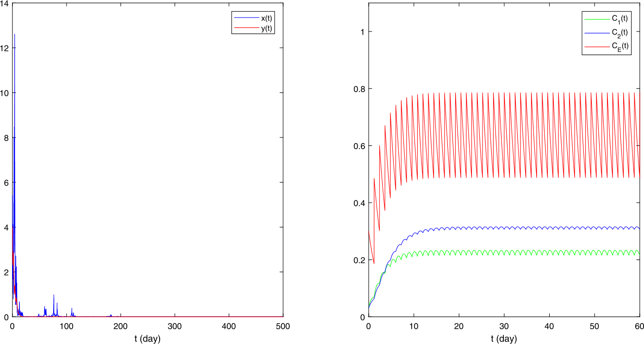Click the 10 tick label on left plot y-axis

tap(5, 93)
